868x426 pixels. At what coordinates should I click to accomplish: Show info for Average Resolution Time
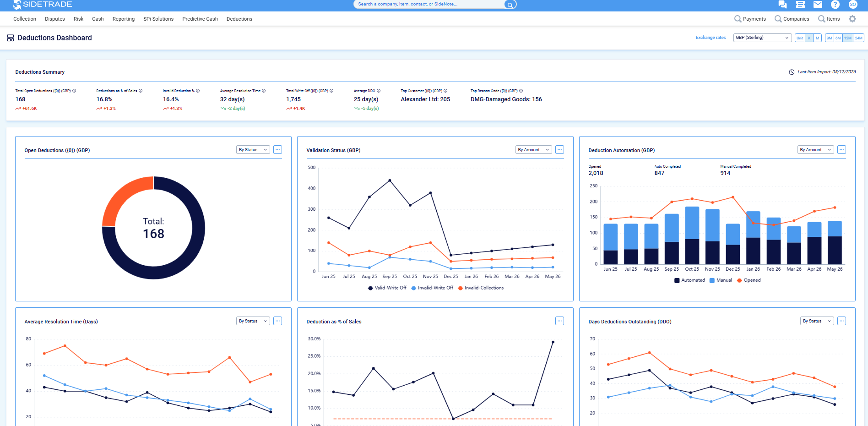point(264,91)
